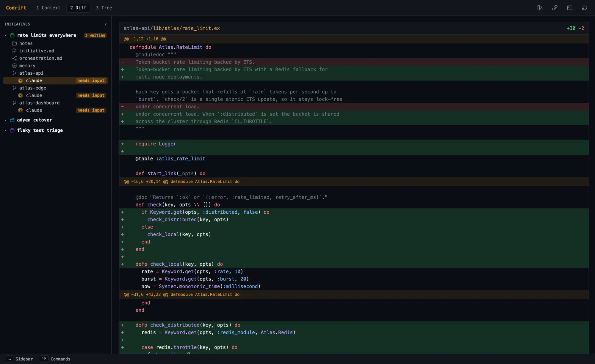595x364 pixels.
Task: Click needs input badge on atlas-dashboard claude
Action: click(x=91, y=110)
